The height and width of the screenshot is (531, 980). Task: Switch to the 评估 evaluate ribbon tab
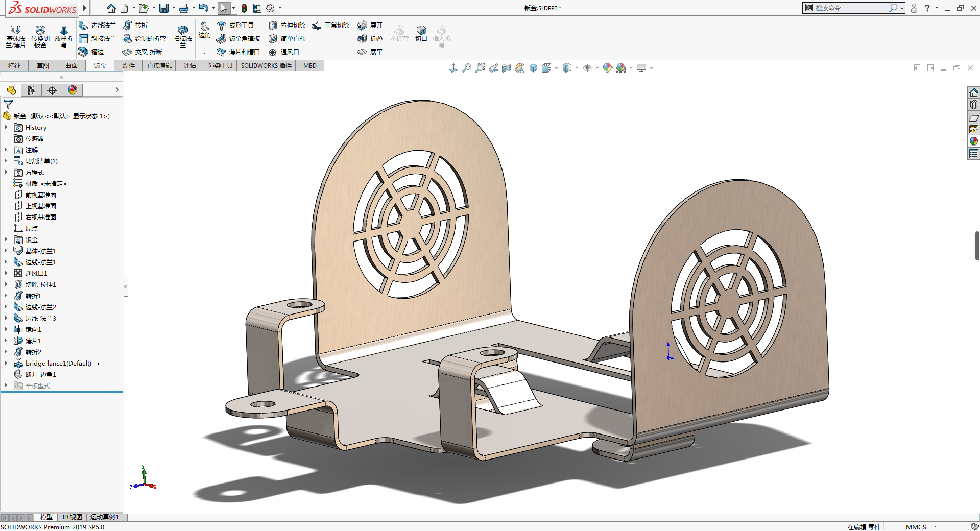190,66
